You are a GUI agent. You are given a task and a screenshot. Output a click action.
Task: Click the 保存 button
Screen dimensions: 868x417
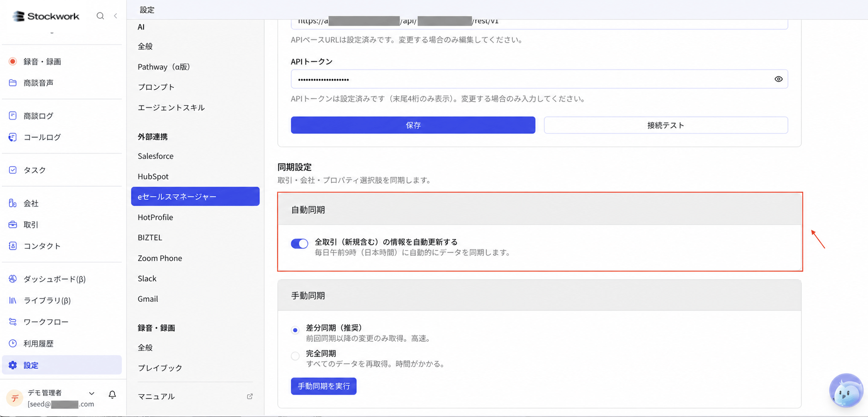(413, 125)
